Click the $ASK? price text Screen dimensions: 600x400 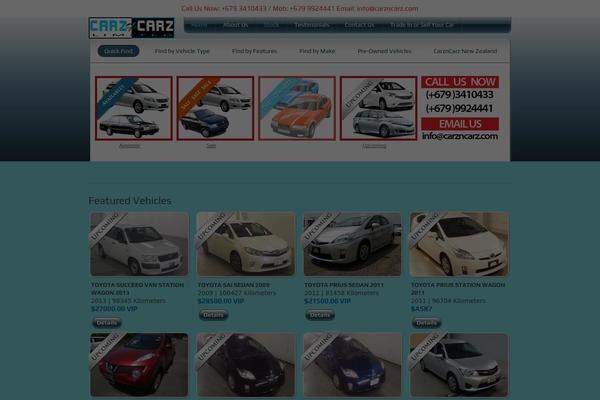coord(421,309)
